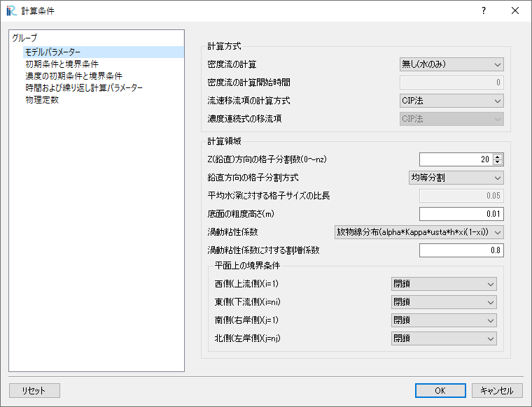The image size is (532, 407).
Task: Click the グループ header text
Action: (24, 38)
